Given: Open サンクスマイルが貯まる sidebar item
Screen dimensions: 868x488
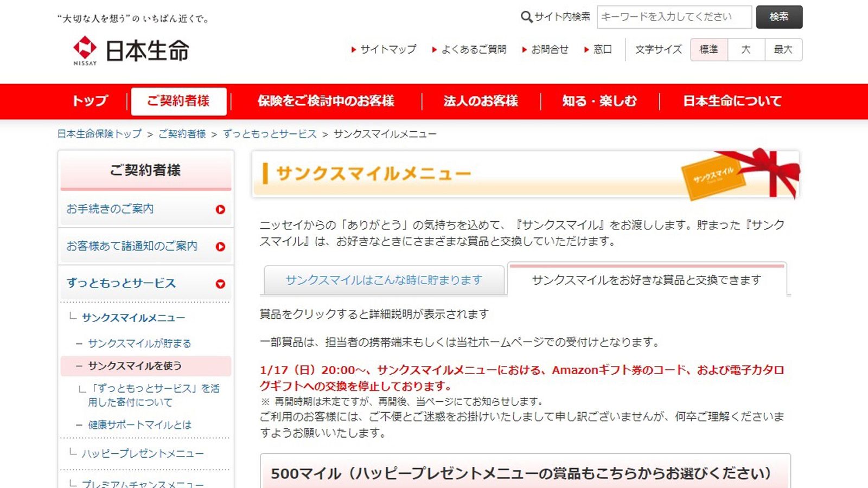Looking at the screenshot, I should pos(139,343).
